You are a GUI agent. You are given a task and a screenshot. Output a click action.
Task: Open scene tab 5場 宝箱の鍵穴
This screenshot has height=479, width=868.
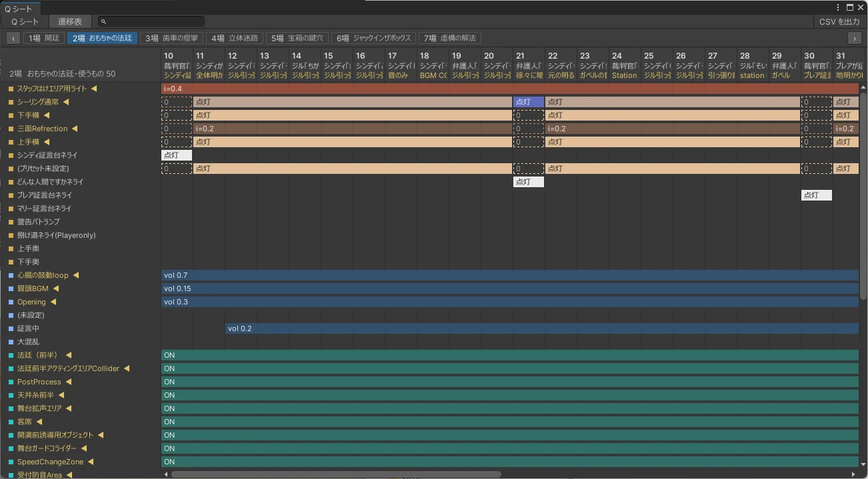tap(297, 38)
